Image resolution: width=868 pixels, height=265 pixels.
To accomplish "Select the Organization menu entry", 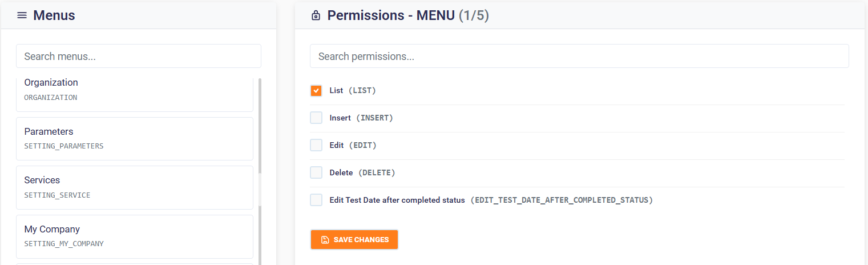I will tap(134, 90).
